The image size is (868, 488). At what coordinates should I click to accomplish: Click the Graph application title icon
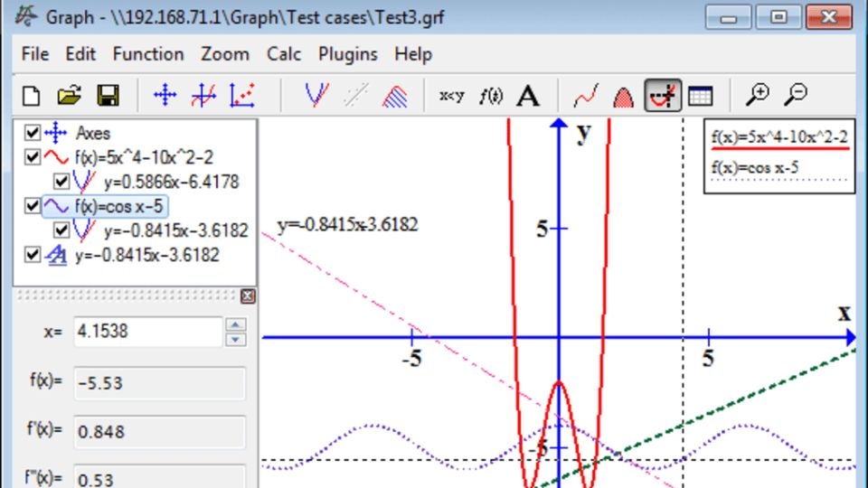(x=26, y=16)
